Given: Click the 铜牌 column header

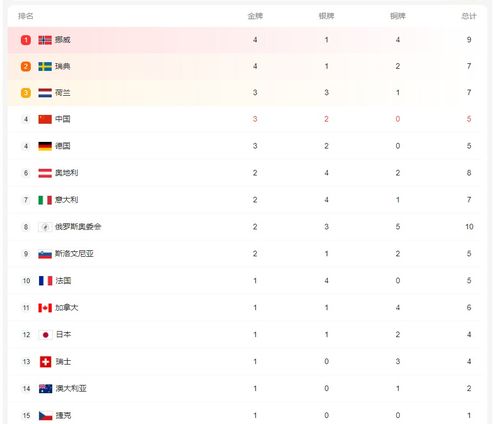Looking at the screenshot, I should point(398,16).
